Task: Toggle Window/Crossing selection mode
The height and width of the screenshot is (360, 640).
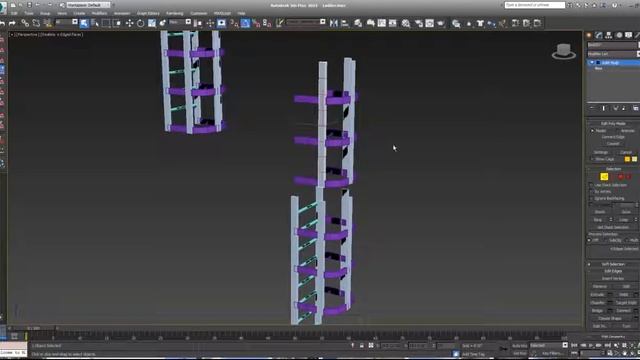Action: pyautogui.click(x=117, y=23)
